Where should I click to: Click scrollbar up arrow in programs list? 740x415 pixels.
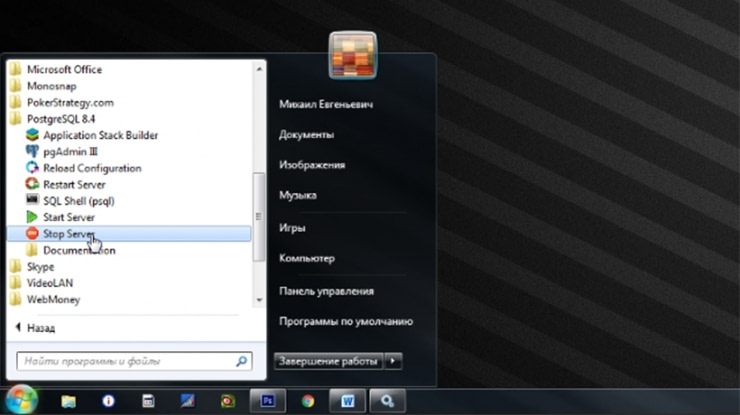pyautogui.click(x=259, y=69)
